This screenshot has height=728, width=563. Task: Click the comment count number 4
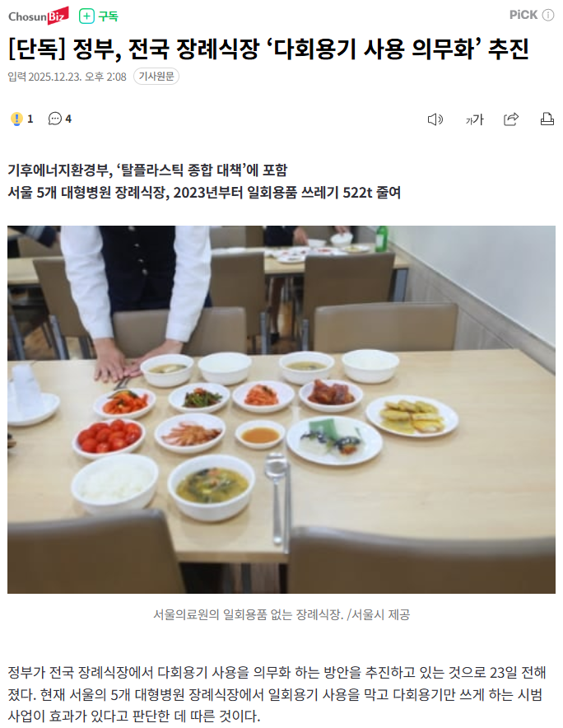tap(68, 119)
